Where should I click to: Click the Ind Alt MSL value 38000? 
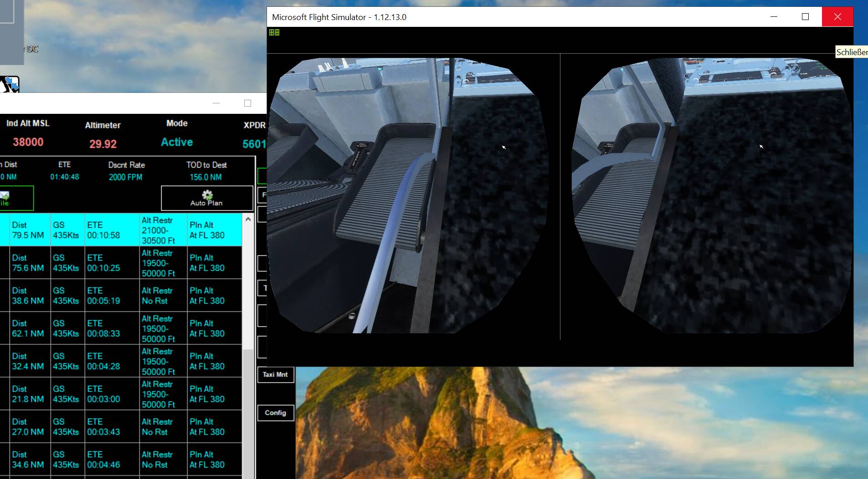(28, 142)
